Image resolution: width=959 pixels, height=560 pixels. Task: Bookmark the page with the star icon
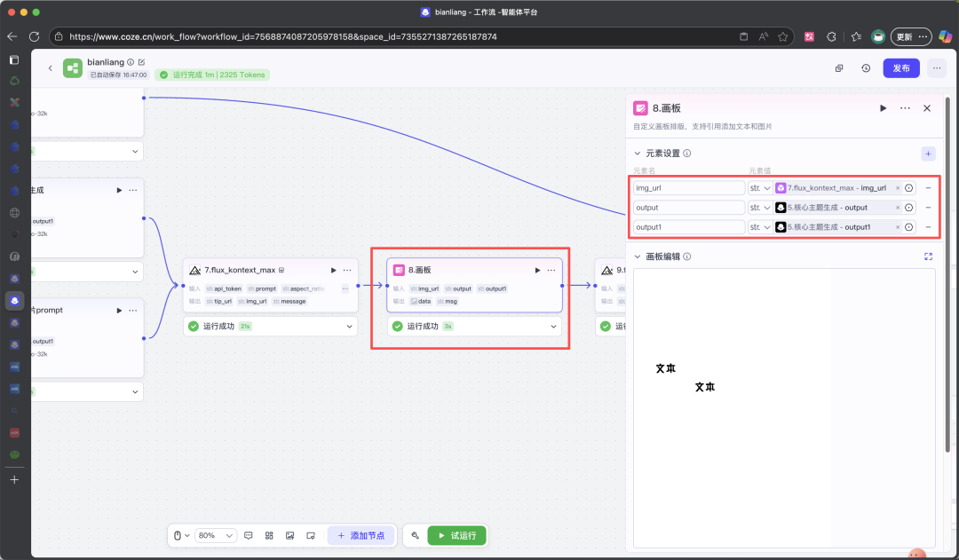[783, 36]
